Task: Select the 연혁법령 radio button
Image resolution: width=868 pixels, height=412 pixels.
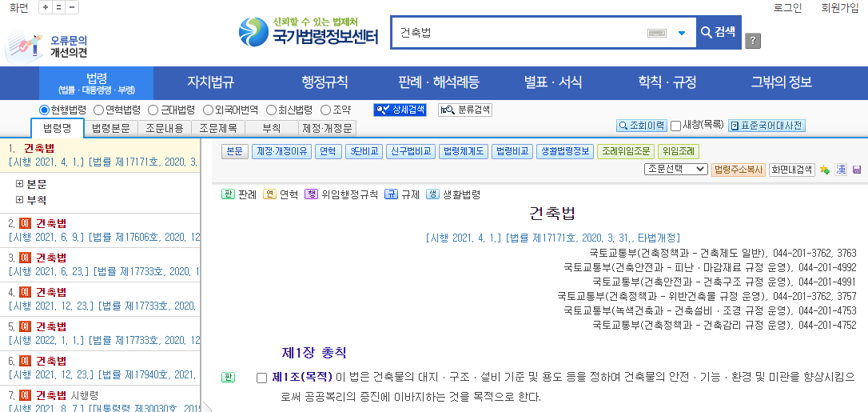Action: 98,110
